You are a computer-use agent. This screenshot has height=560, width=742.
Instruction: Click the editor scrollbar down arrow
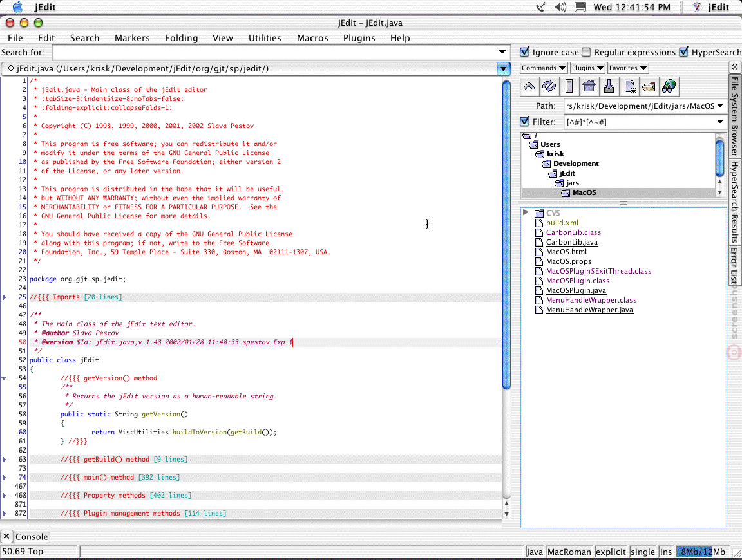click(x=506, y=514)
